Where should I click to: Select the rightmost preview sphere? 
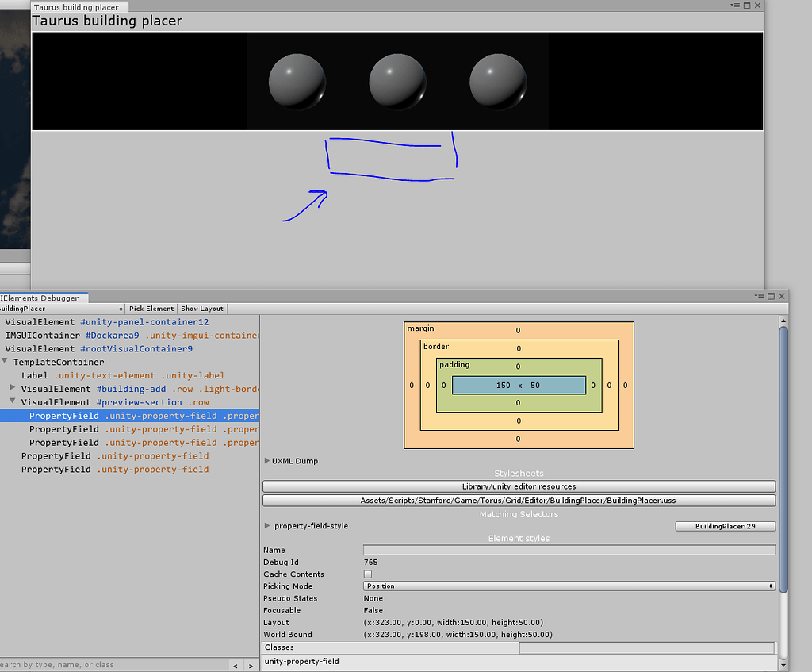(x=498, y=79)
